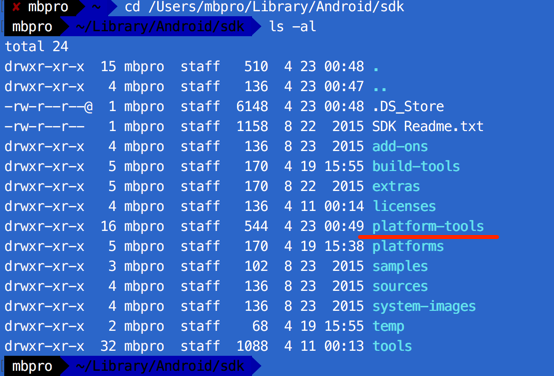Screen dimensions: 554x376
Task: Click time 00:14 in licenses row
Action: (344, 206)
